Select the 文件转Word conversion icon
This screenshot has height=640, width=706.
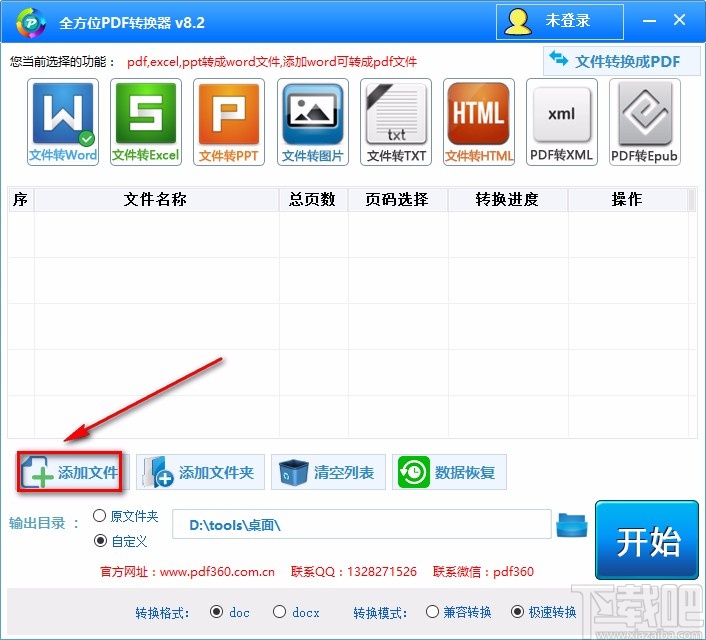(x=63, y=122)
